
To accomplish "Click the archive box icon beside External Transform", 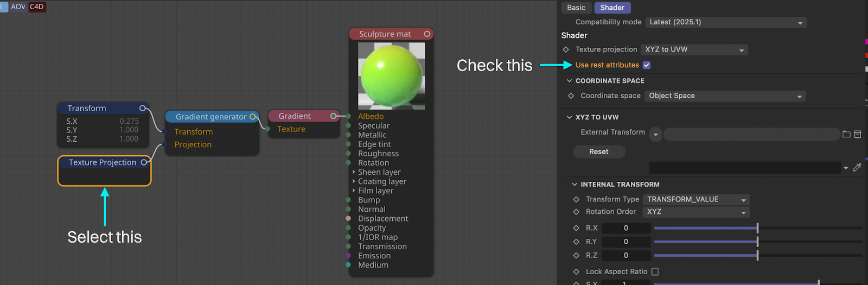I will 858,134.
